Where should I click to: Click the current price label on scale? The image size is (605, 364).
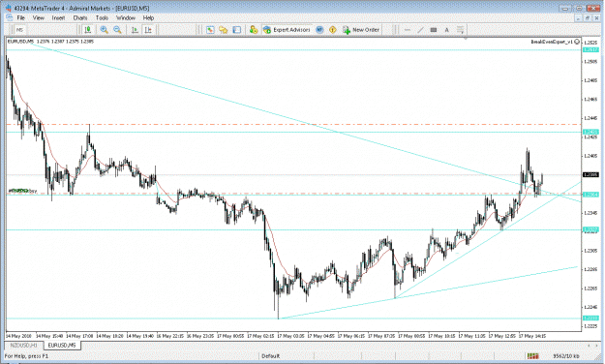pyautogui.click(x=590, y=174)
